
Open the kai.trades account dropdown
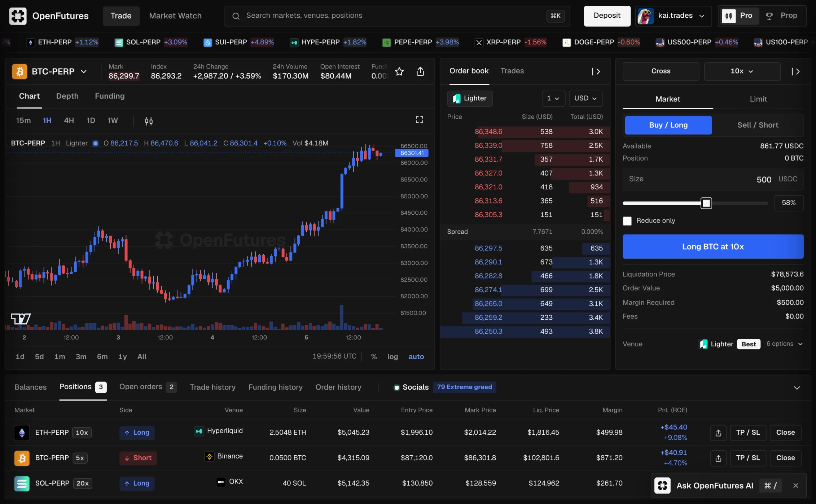673,16
